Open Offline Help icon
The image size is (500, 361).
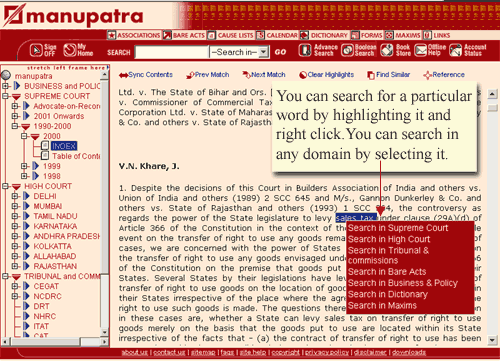click(x=421, y=50)
